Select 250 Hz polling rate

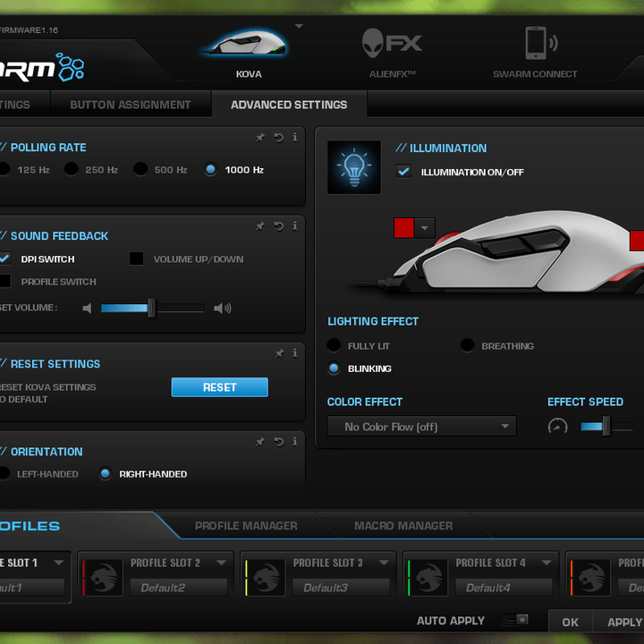coord(71,169)
